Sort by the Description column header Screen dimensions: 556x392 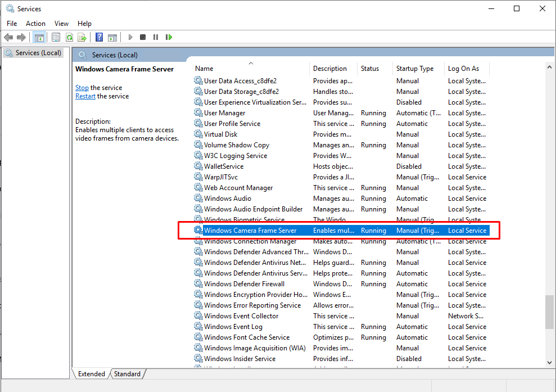coord(334,69)
